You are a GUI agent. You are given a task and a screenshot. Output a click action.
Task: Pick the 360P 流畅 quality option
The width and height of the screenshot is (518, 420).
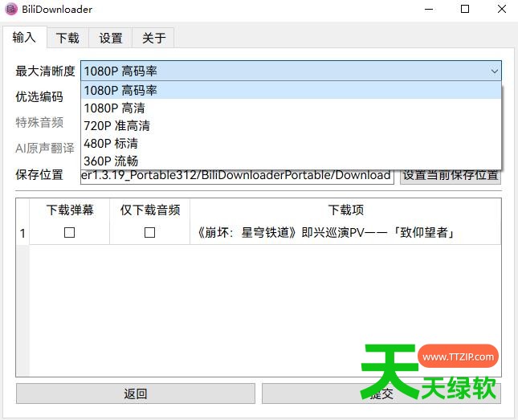291,161
